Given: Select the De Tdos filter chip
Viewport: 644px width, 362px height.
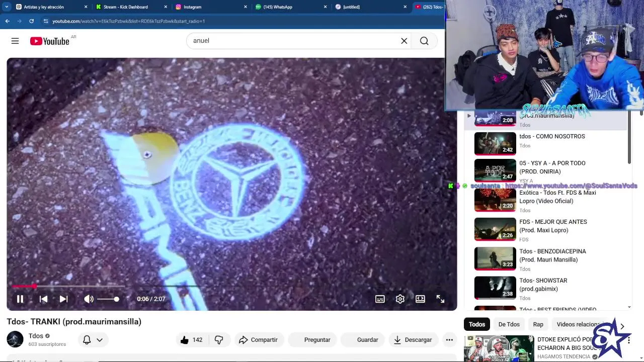Looking at the screenshot, I should (x=509, y=324).
